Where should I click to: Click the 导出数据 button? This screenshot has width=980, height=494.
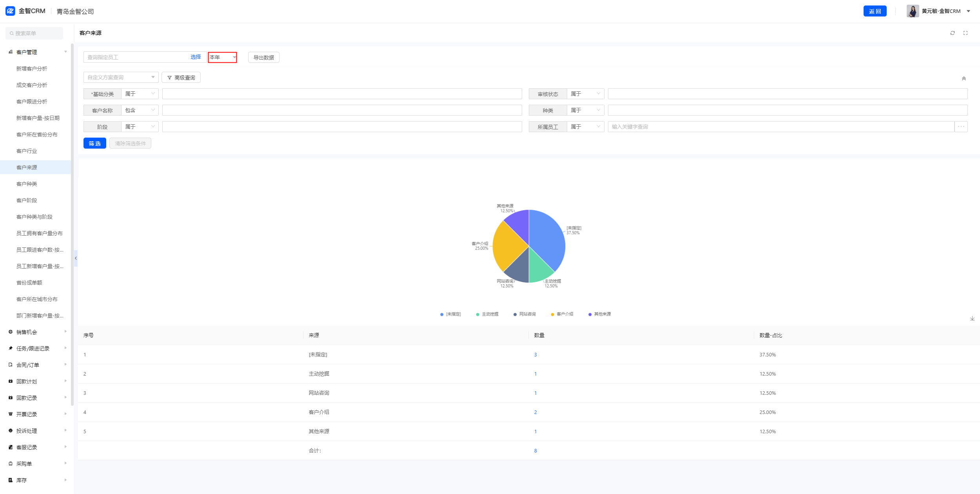pyautogui.click(x=263, y=58)
